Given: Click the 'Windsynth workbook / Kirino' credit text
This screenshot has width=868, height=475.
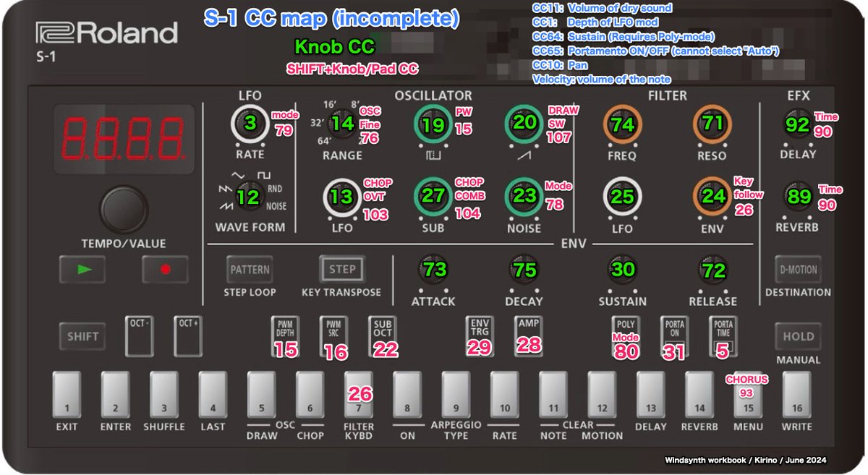Looking at the screenshot, I should (x=745, y=460).
